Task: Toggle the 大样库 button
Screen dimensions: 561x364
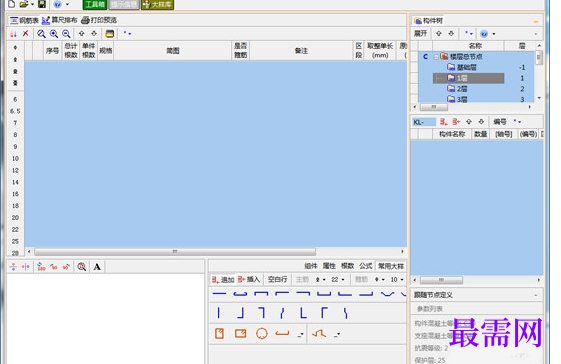Action: tap(157, 5)
